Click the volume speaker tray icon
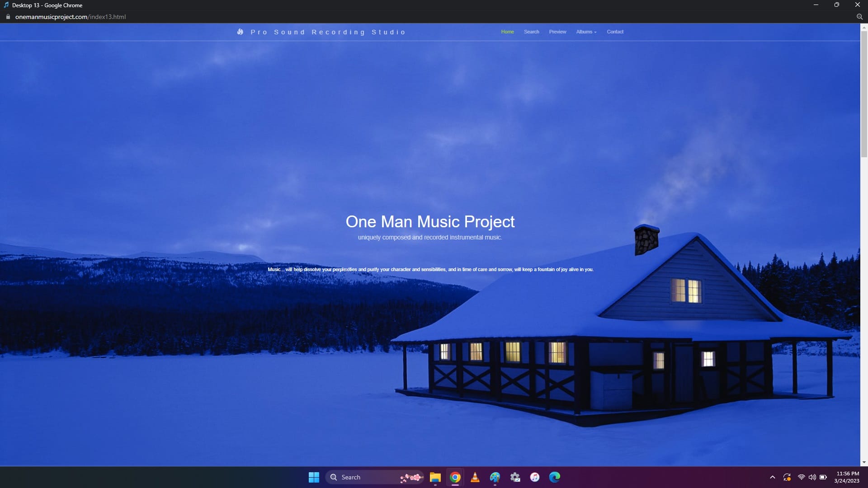868x488 pixels. point(812,477)
